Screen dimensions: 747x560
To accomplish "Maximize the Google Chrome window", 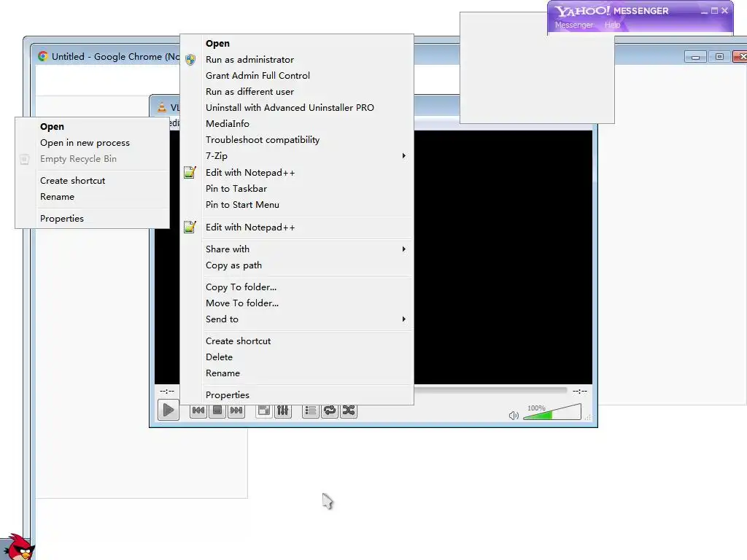I will [719, 57].
